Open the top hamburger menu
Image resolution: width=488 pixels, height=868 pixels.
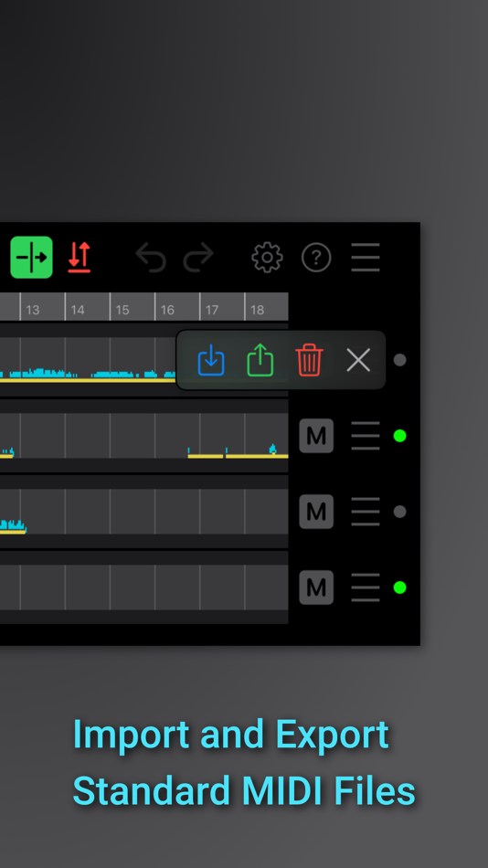366,258
